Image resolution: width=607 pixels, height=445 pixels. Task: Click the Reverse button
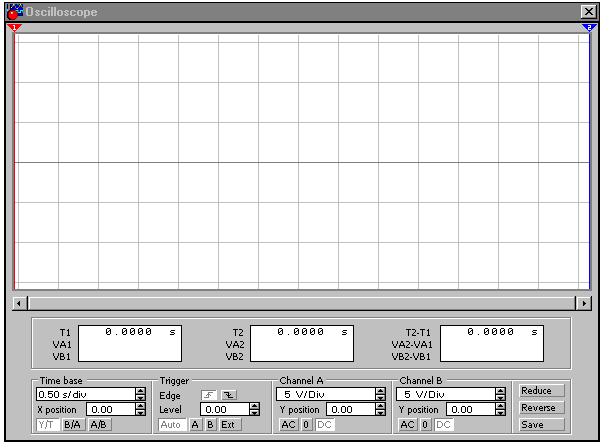point(542,407)
